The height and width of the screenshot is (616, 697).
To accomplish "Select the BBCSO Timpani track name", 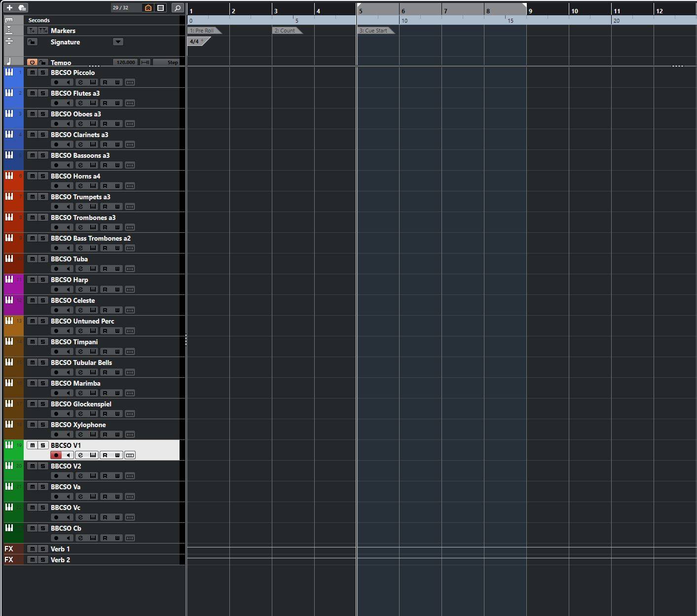I will coord(74,342).
